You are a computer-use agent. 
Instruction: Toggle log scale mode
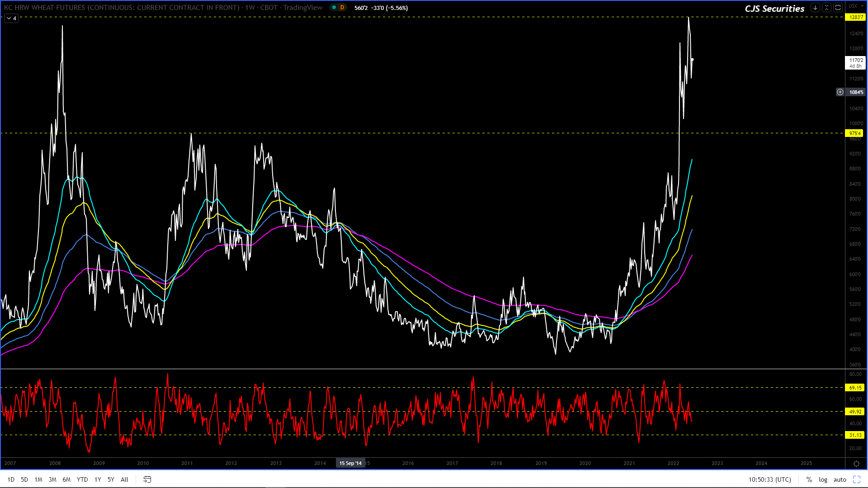click(x=823, y=479)
